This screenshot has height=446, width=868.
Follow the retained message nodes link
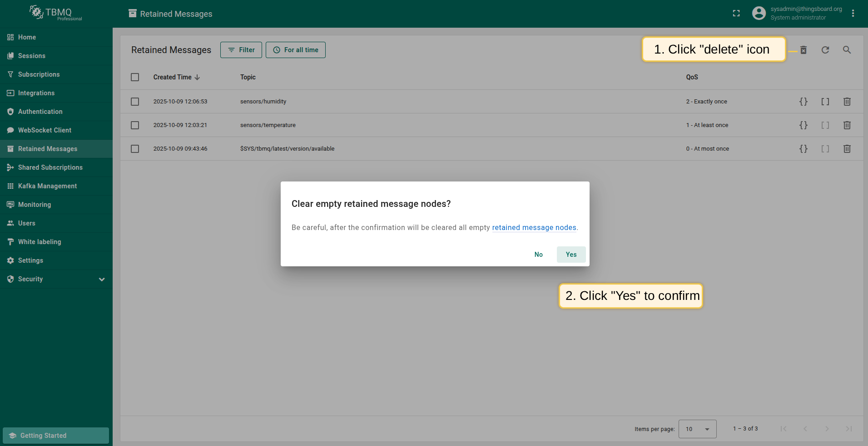534,228
